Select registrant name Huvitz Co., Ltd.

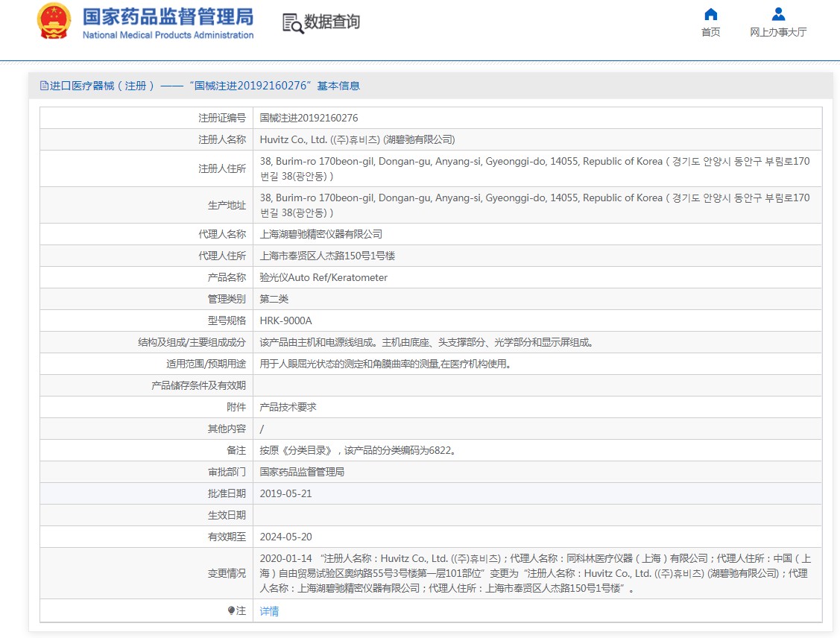point(357,140)
